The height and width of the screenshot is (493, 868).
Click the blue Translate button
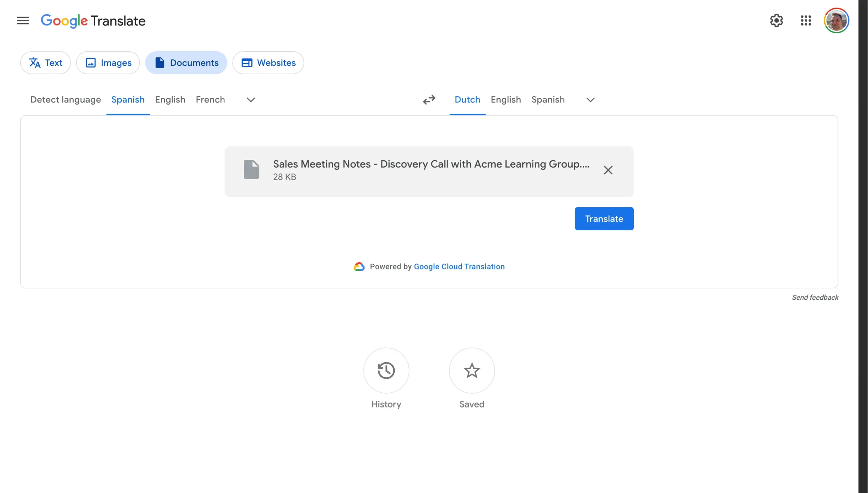coord(604,219)
